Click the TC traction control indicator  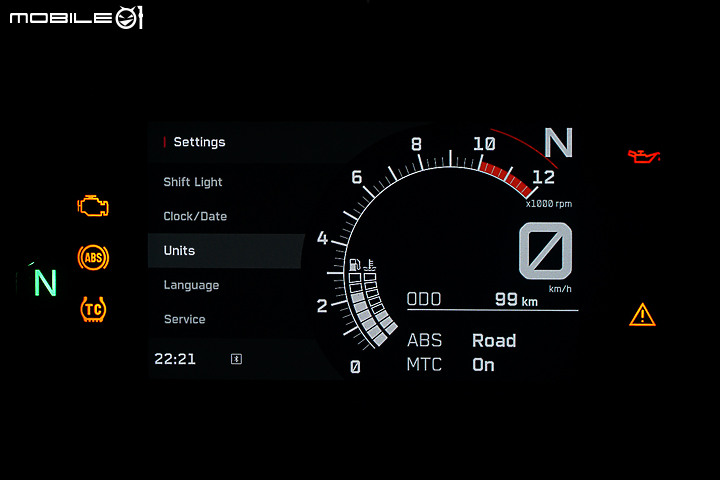(x=93, y=309)
